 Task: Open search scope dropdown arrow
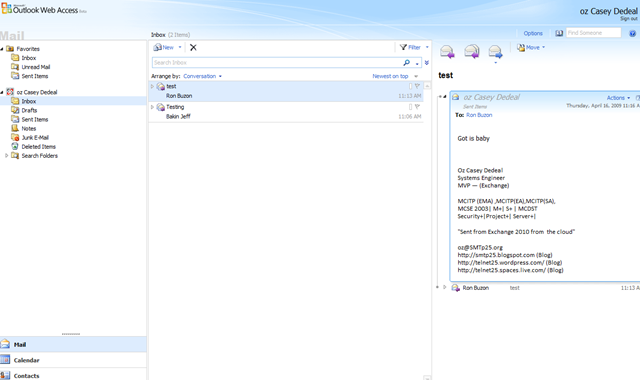coord(417,63)
